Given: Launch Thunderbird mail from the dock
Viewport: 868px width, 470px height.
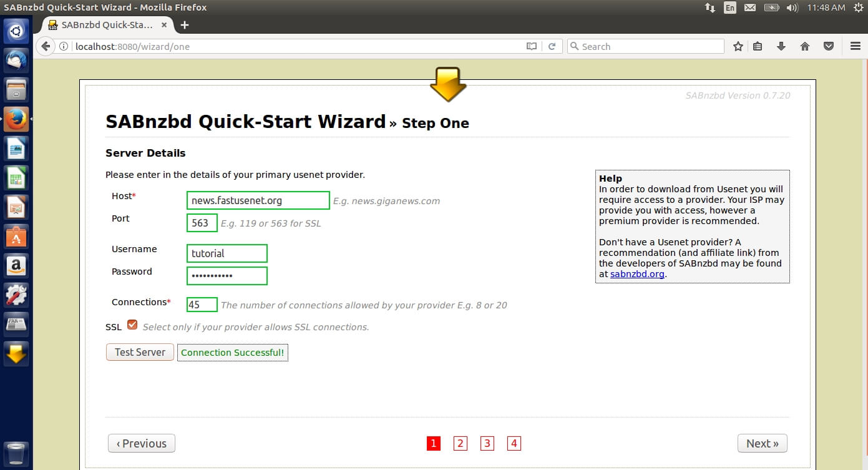Looking at the screenshot, I should click(16, 60).
